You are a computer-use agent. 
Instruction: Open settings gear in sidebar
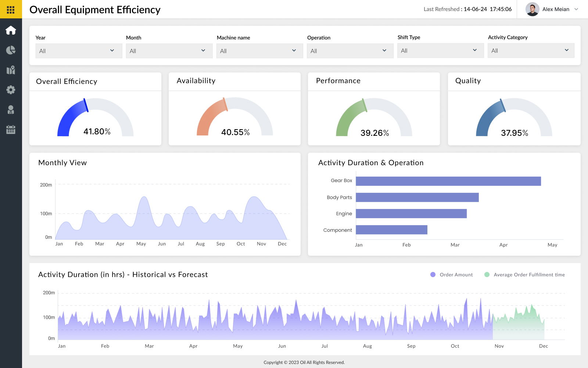click(x=11, y=90)
